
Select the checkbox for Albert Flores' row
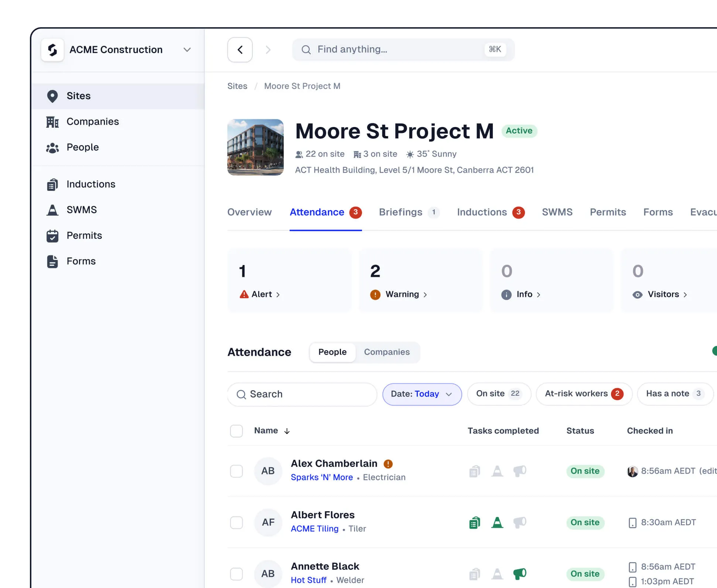coord(236,522)
